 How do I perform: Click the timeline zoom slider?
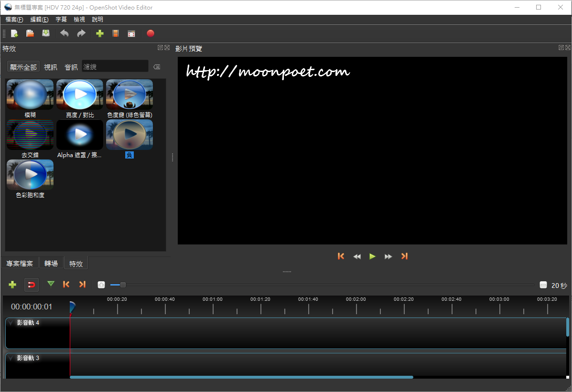pos(123,285)
